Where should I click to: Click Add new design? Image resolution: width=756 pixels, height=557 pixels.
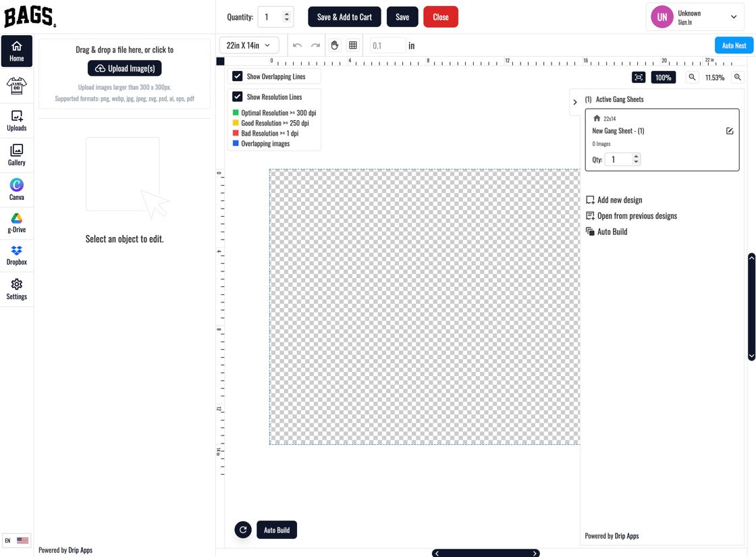click(x=614, y=200)
